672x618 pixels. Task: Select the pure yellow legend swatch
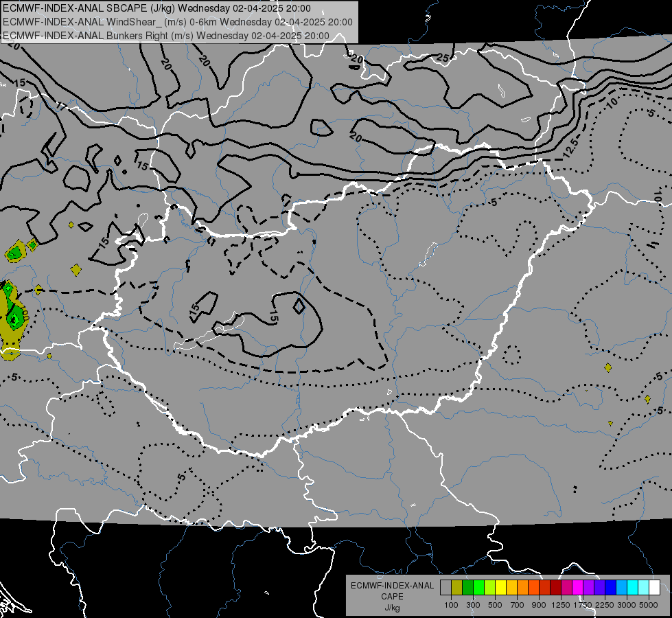(x=500, y=588)
